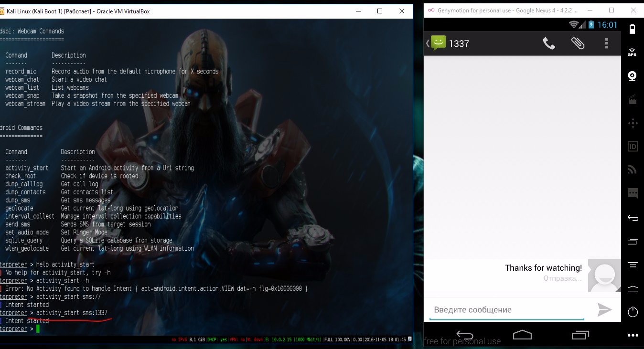Expand more options at Genymotion sidebar bottom
Viewport: 644px width, 349px height.
click(x=632, y=335)
